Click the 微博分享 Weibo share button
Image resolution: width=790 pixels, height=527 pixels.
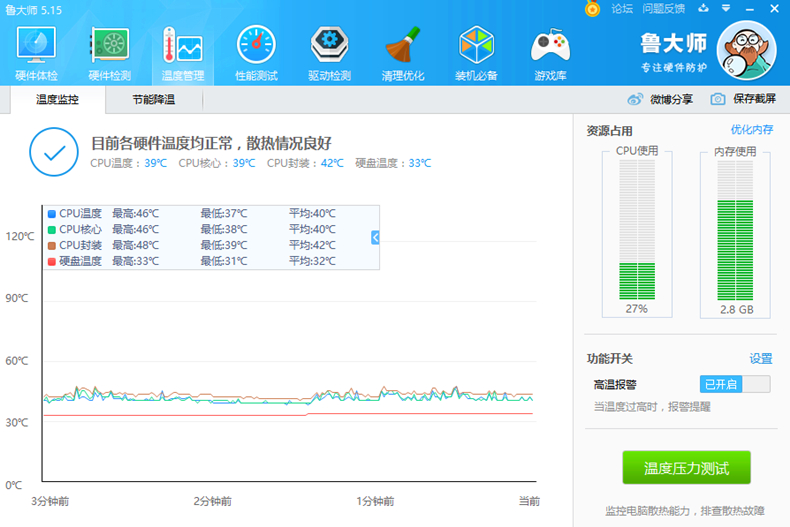(x=660, y=99)
